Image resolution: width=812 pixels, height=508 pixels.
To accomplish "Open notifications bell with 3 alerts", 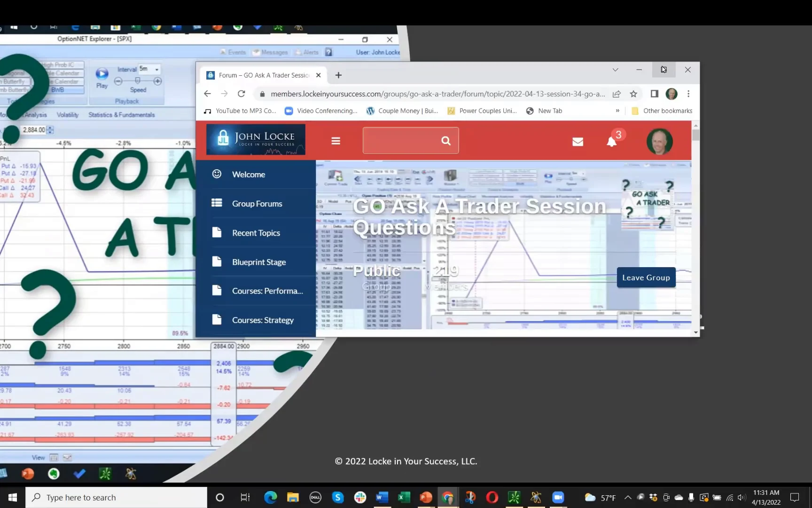I will point(612,141).
